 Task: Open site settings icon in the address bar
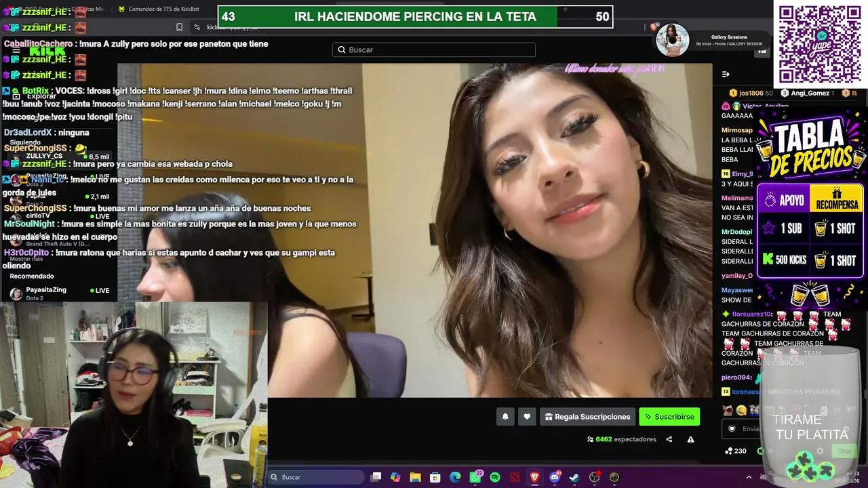click(x=197, y=27)
